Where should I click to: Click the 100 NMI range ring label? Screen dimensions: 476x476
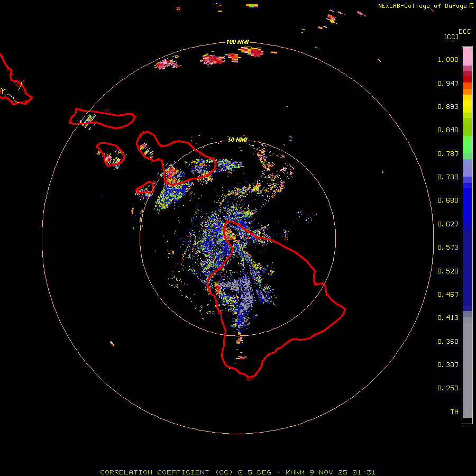[237, 42]
